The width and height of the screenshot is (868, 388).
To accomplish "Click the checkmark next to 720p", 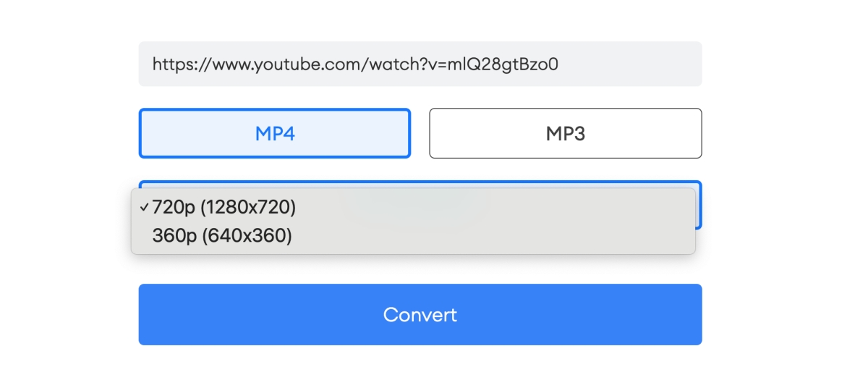I will coord(145,207).
